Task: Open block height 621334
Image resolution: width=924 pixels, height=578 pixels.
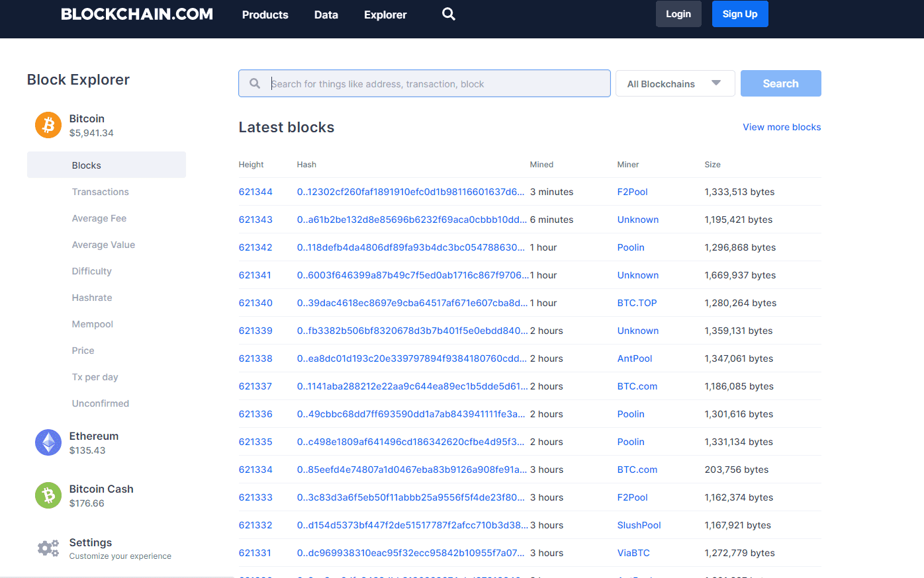Action: (255, 470)
